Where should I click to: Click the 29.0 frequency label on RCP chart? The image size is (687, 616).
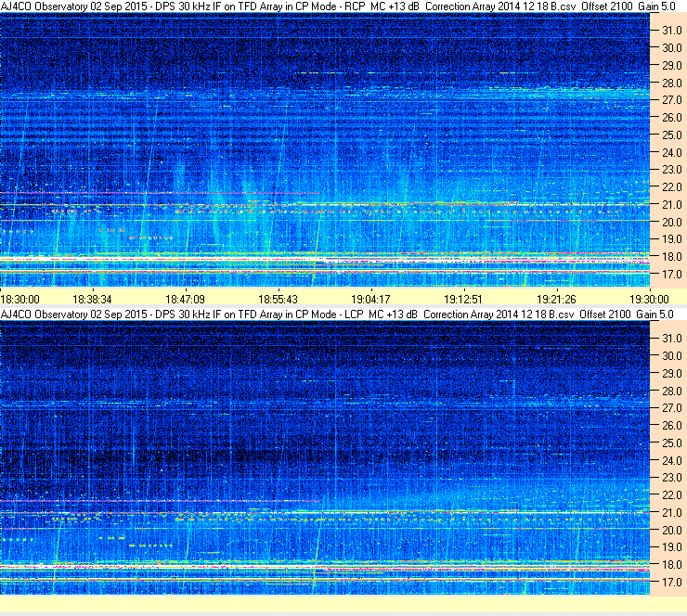(671, 66)
